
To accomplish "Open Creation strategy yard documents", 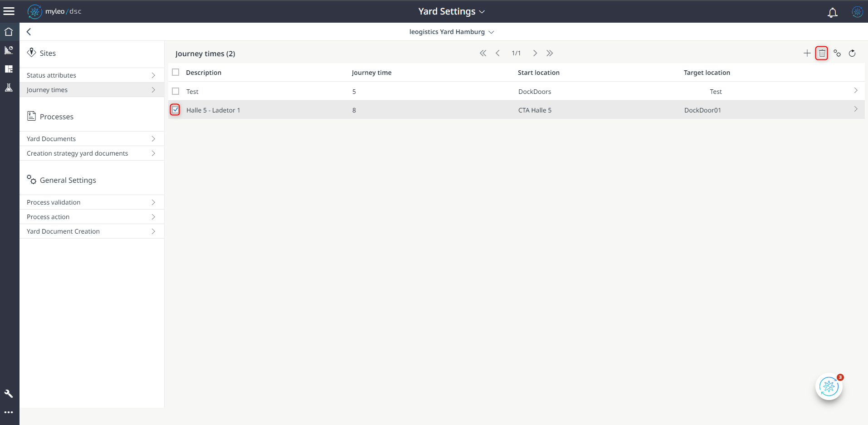I will (x=92, y=153).
